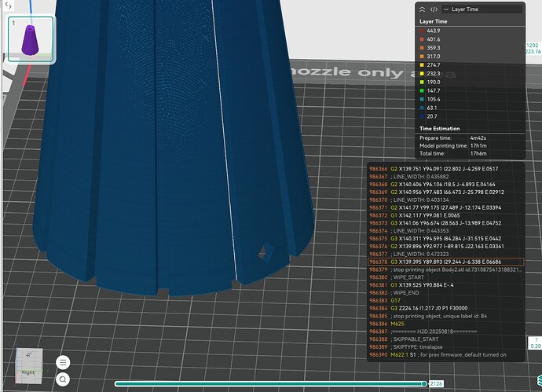Image resolution: width=542 pixels, height=392 pixels.
Task: Select highlighted G-code line 986378
Action: (x=446, y=262)
